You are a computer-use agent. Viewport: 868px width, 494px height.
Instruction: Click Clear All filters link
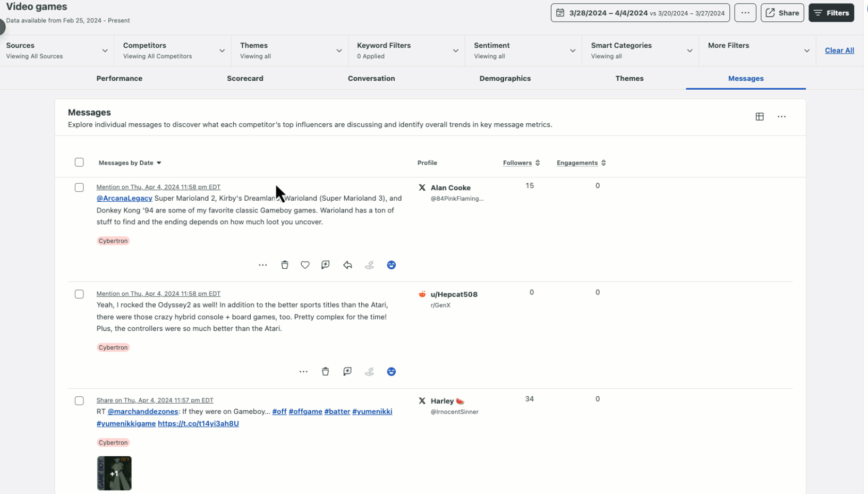tap(839, 50)
